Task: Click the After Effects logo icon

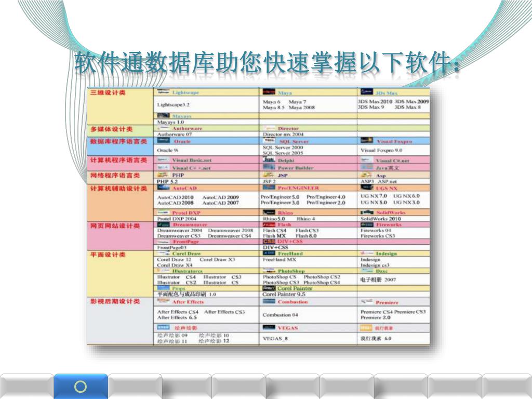Action: coord(163,301)
